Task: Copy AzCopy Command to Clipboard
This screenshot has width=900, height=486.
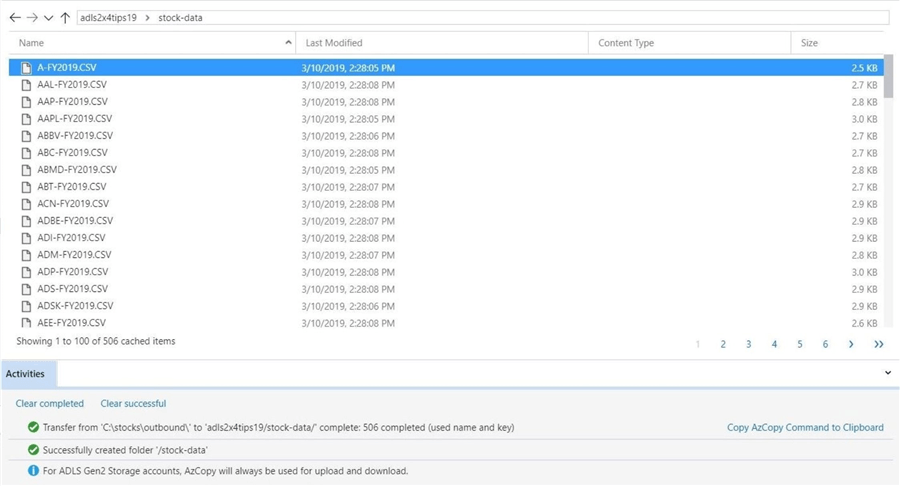Action: (805, 427)
